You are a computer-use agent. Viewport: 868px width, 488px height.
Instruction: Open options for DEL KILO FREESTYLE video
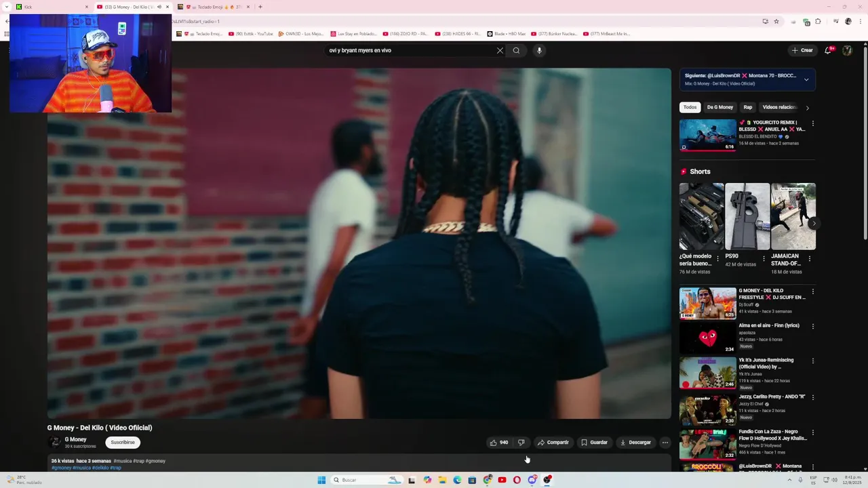813,291
